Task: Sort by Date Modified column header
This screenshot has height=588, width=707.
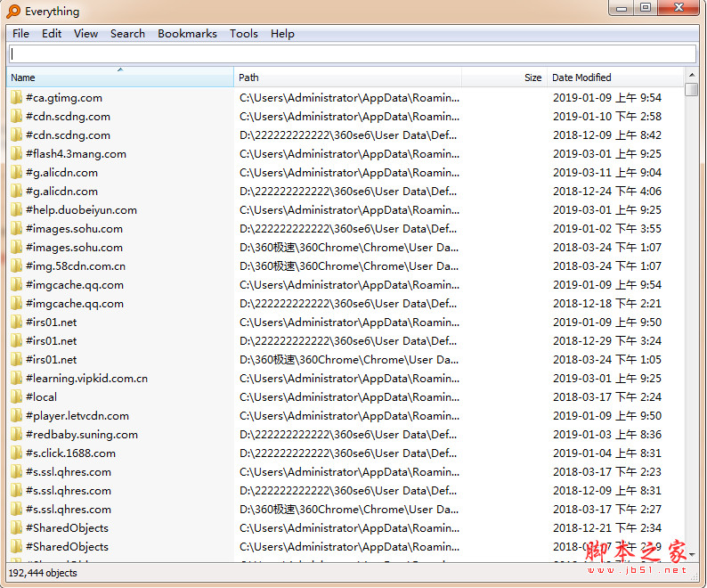Action: tap(615, 78)
